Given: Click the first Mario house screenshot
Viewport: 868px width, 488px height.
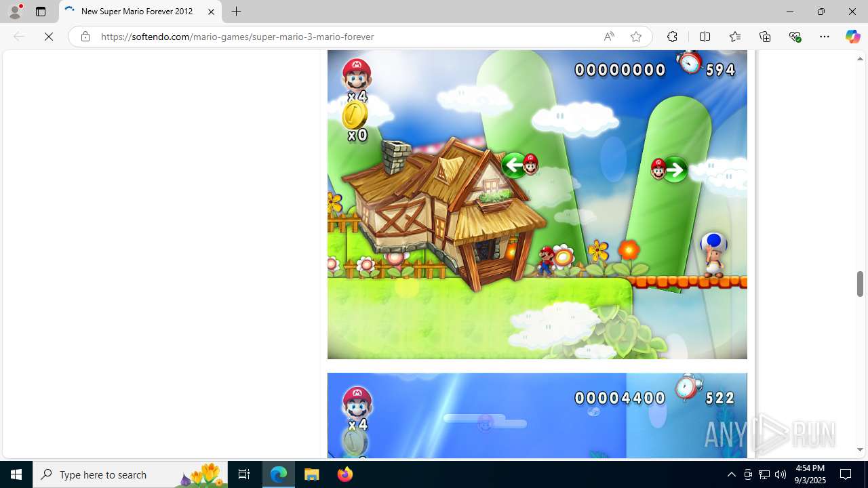Looking at the screenshot, I should [537, 205].
